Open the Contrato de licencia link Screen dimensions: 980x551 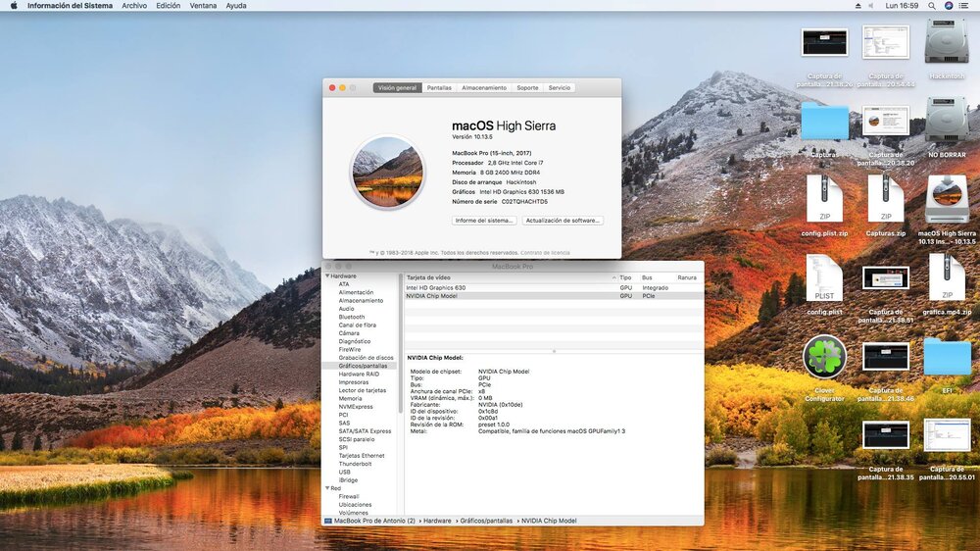point(547,253)
